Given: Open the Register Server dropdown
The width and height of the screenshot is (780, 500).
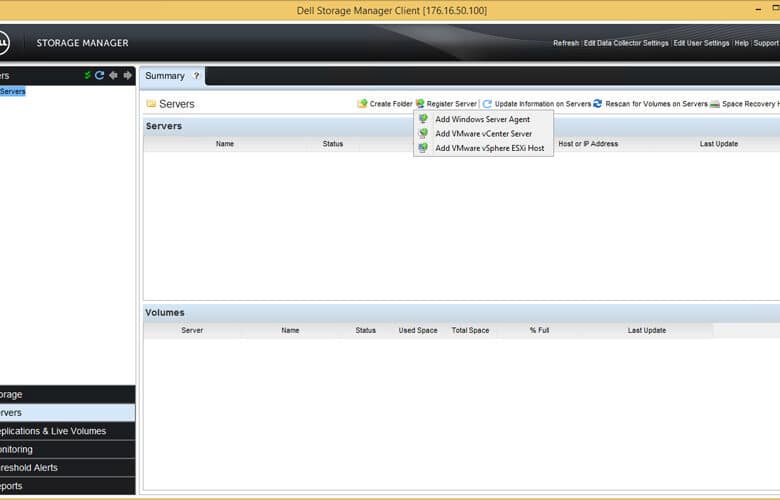Looking at the screenshot, I should click(x=446, y=103).
